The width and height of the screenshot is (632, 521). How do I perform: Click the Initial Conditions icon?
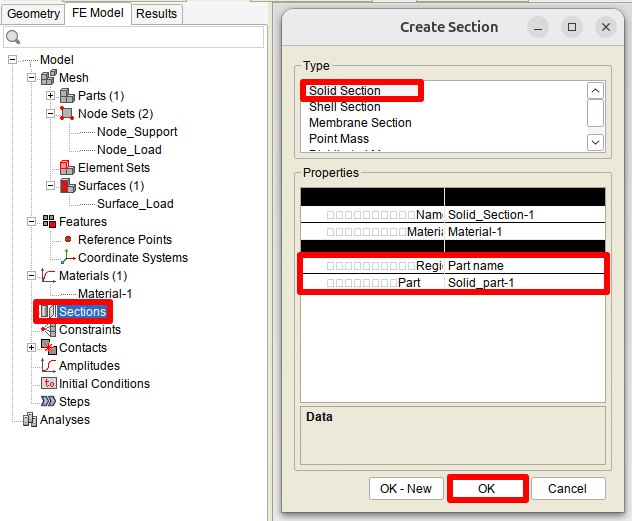click(x=49, y=384)
